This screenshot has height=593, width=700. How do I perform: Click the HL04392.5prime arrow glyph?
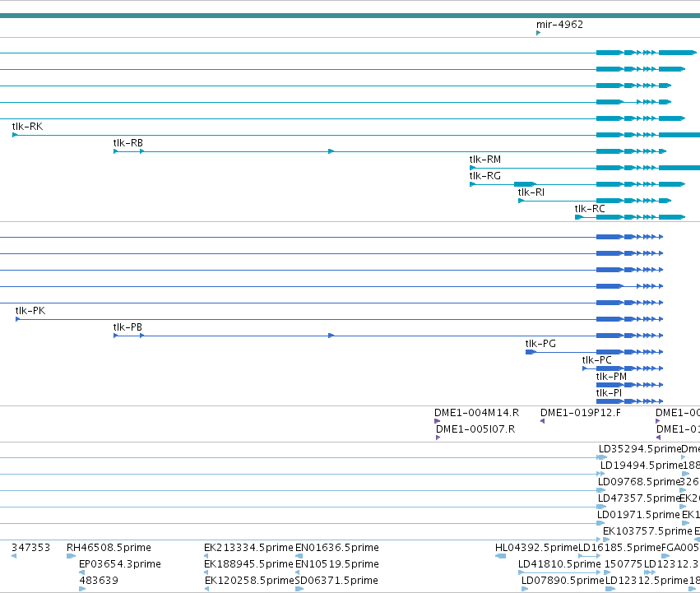pyautogui.click(x=500, y=556)
